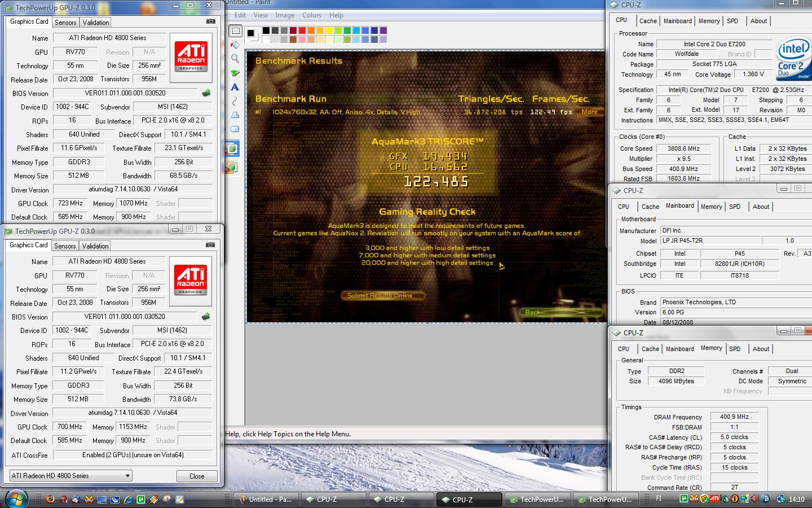
Task: Open the Sensors tab in the GPU-Z CrossFire window
Action: pyautogui.click(x=65, y=246)
